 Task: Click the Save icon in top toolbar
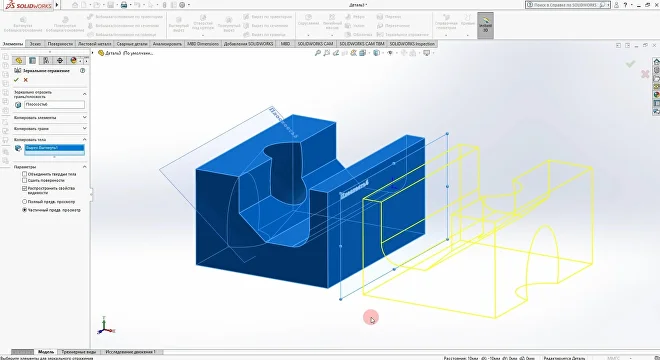pyautogui.click(x=110, y=5)
